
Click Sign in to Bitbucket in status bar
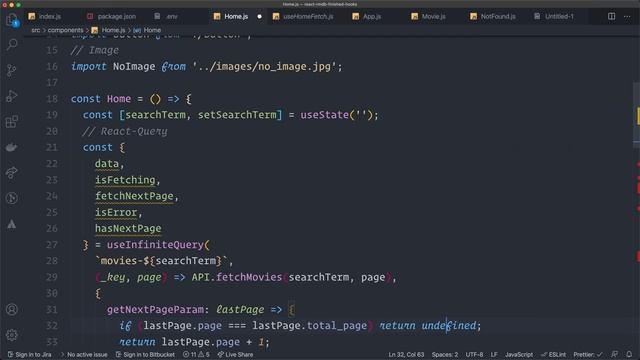[x=145, y=354]
